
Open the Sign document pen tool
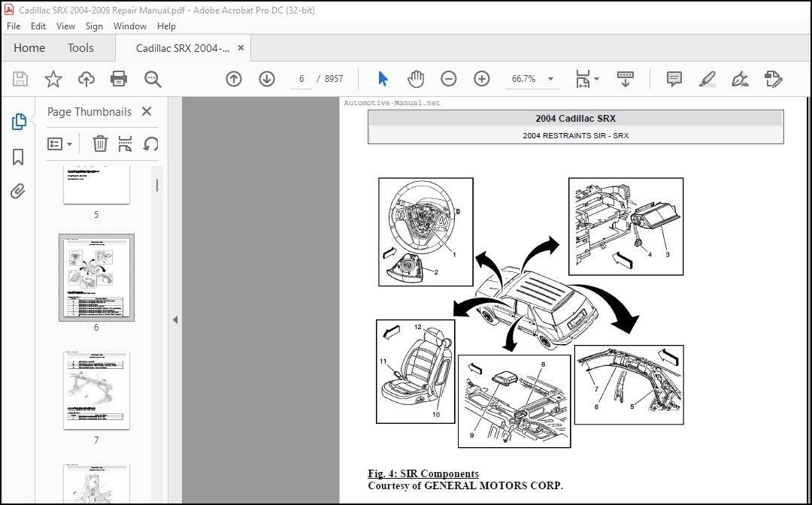click(740, 79)
